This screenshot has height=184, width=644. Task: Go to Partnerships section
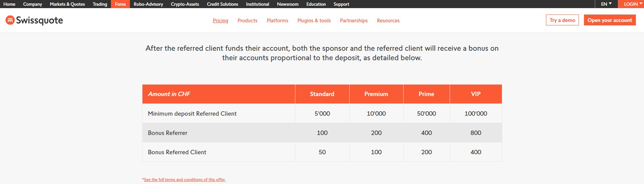point(354,21)
